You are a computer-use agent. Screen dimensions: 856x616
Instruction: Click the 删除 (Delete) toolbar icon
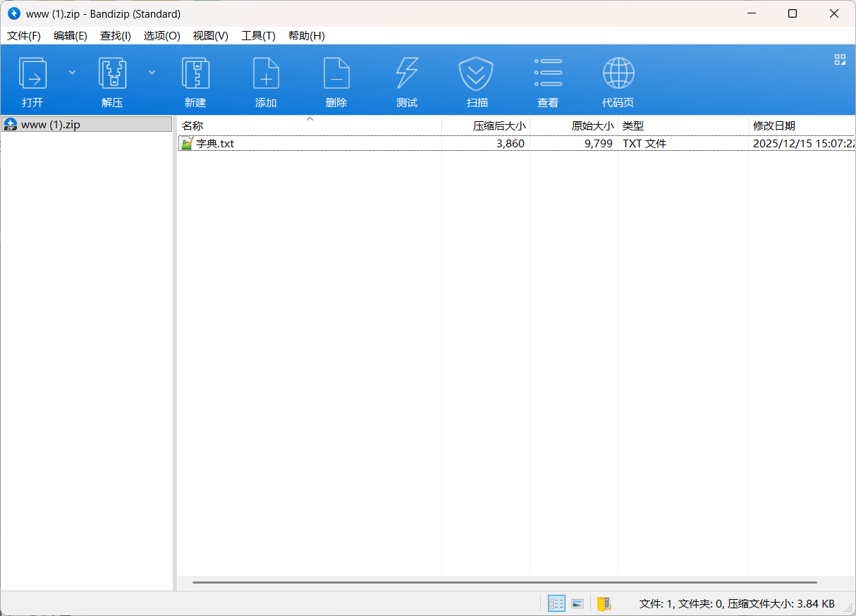point(336,73)
